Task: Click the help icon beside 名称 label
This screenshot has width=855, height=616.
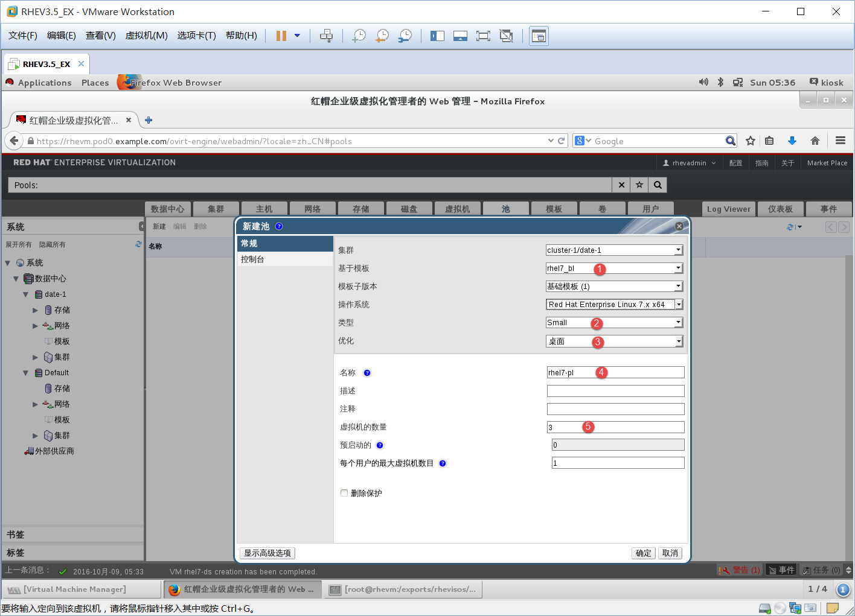Action: (367, 373)
